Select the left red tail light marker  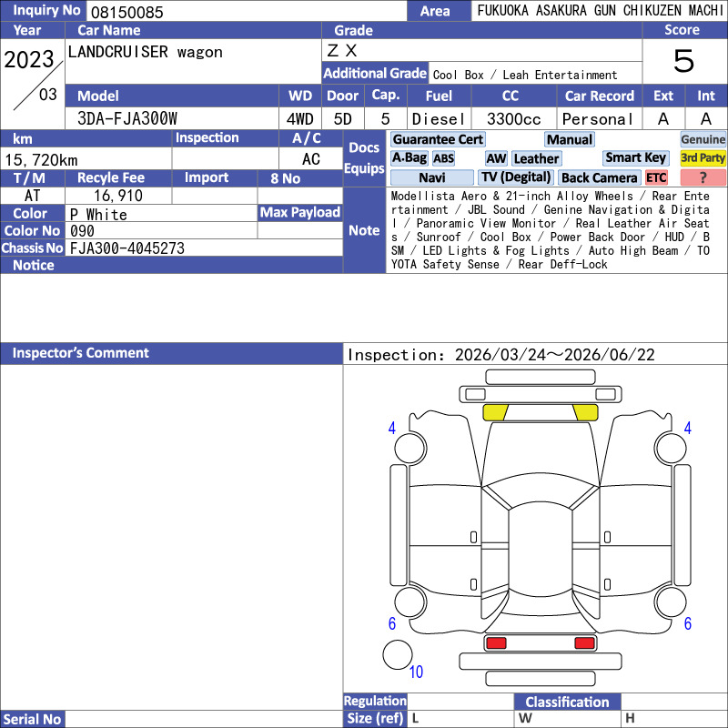pyautogui.click(x=496, y=643)
